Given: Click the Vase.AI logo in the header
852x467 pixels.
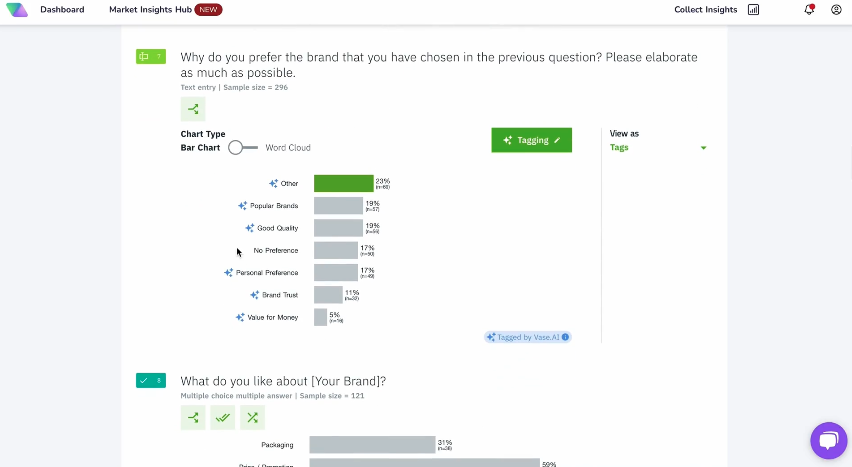Looking at the screenshot, I should coord(17,10).
